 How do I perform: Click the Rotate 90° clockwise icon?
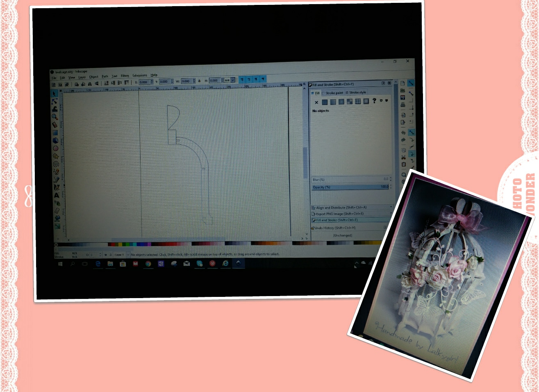83,84
